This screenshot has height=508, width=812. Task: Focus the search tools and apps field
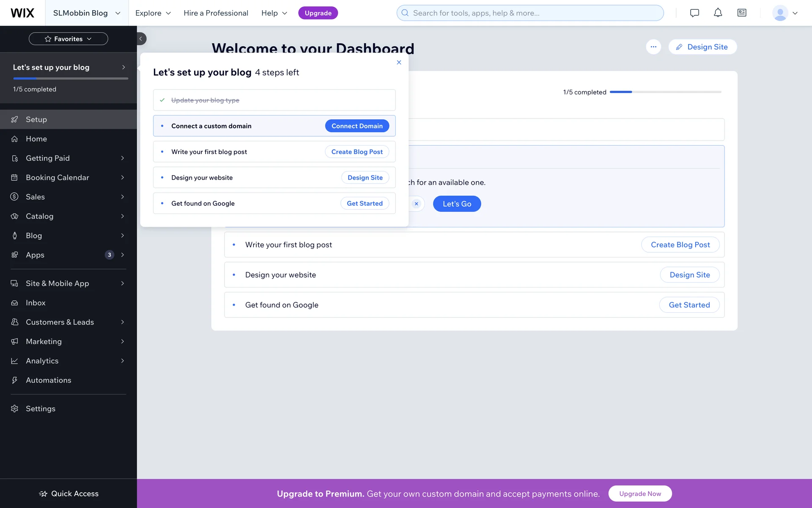pos(530,13)
